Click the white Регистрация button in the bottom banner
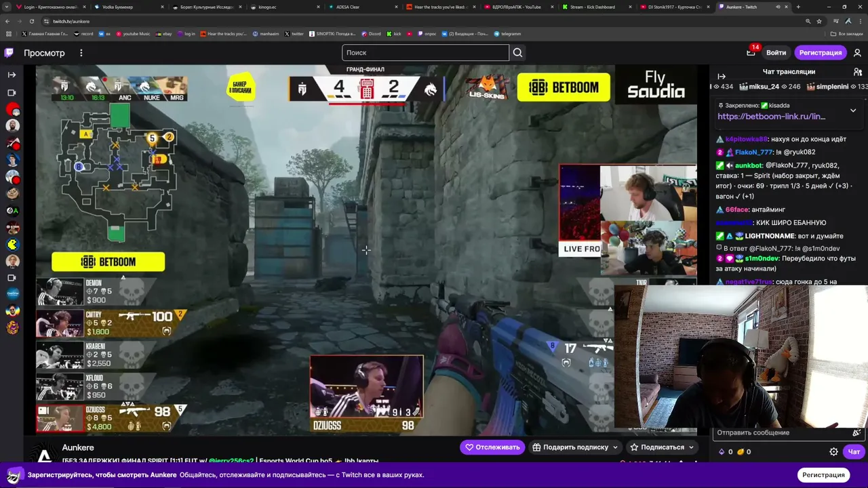Image resolution: width=868 pixels, height=488 pixels. 823,475
